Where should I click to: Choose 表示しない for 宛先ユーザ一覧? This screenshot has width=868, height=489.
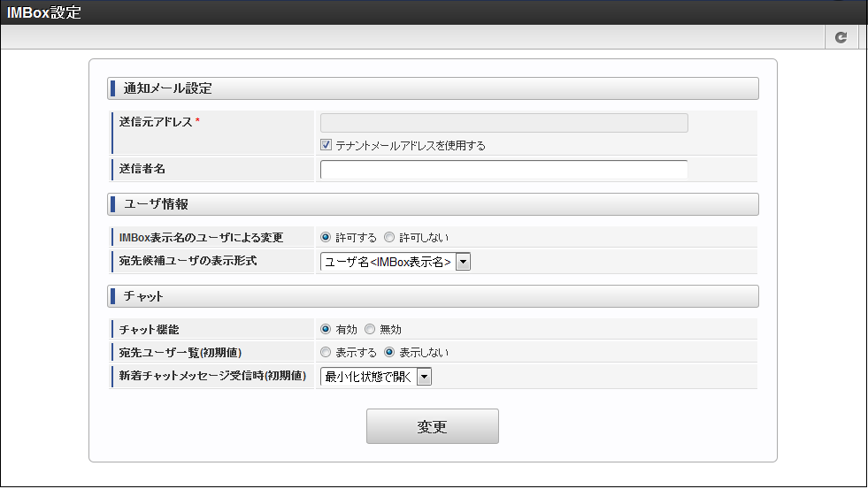389,352
